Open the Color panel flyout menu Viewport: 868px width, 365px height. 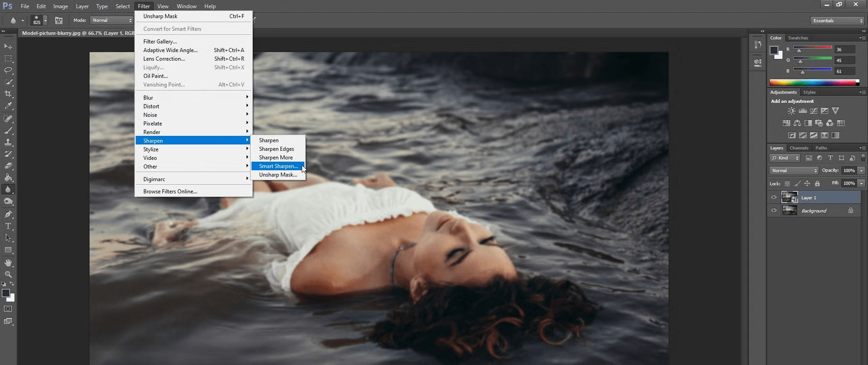pos(862,38)
